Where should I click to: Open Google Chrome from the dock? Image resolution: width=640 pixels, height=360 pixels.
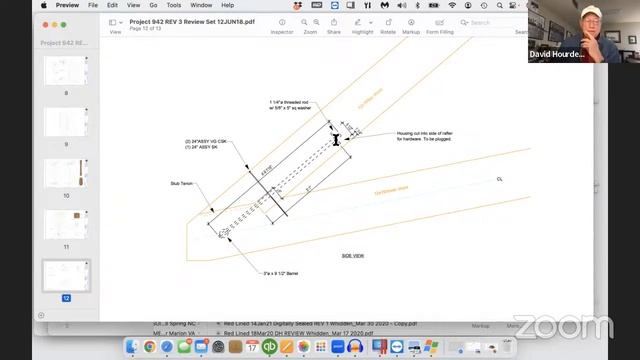click(149, 347)
